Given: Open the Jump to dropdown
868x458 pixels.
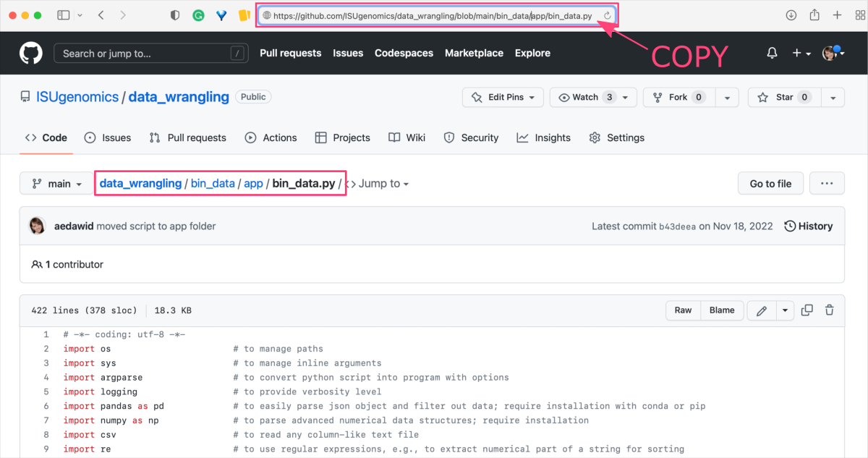Looking at the screenshot, I should [381, 183].
